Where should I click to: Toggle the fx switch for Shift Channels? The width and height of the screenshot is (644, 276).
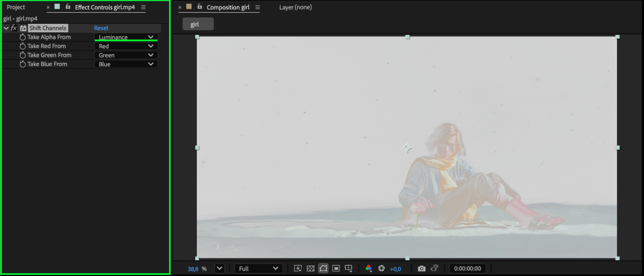click(14, 28)
